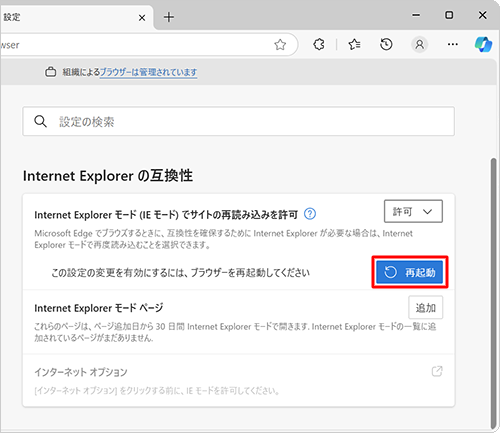This screenshot has width=500, height=433.
Task: Click the address bar text
Action: click(x=10, y=45)
